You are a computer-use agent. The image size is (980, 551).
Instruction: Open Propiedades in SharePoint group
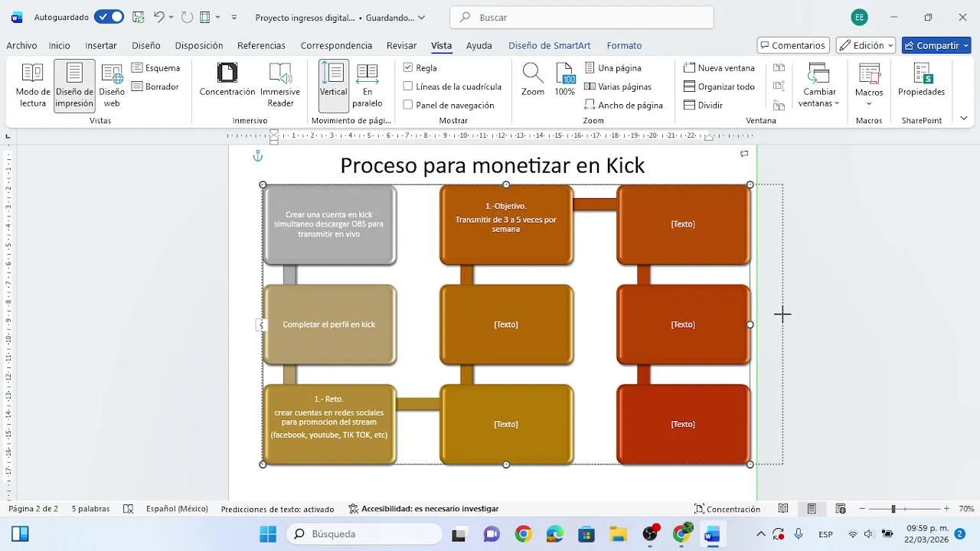pos(921,80)
